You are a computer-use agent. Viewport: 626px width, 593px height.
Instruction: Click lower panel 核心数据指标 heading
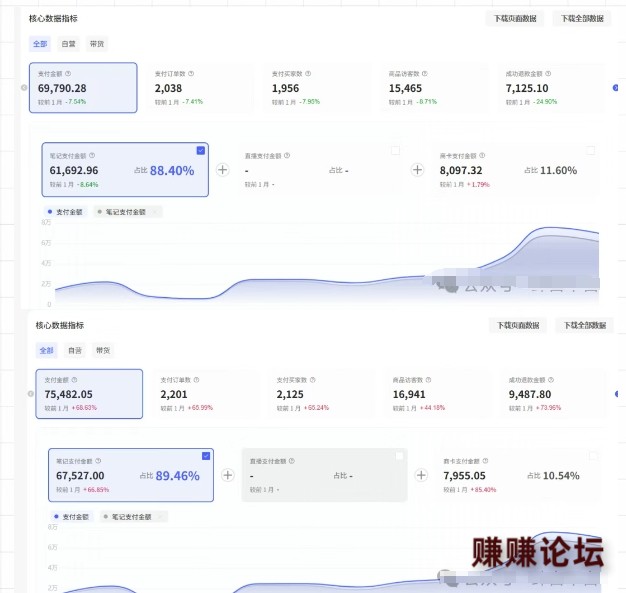point(59,325)
